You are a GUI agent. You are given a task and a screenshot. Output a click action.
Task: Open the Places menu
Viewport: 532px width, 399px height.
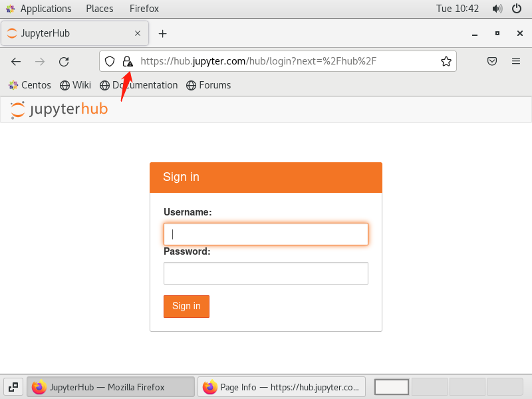coord(99,9)
